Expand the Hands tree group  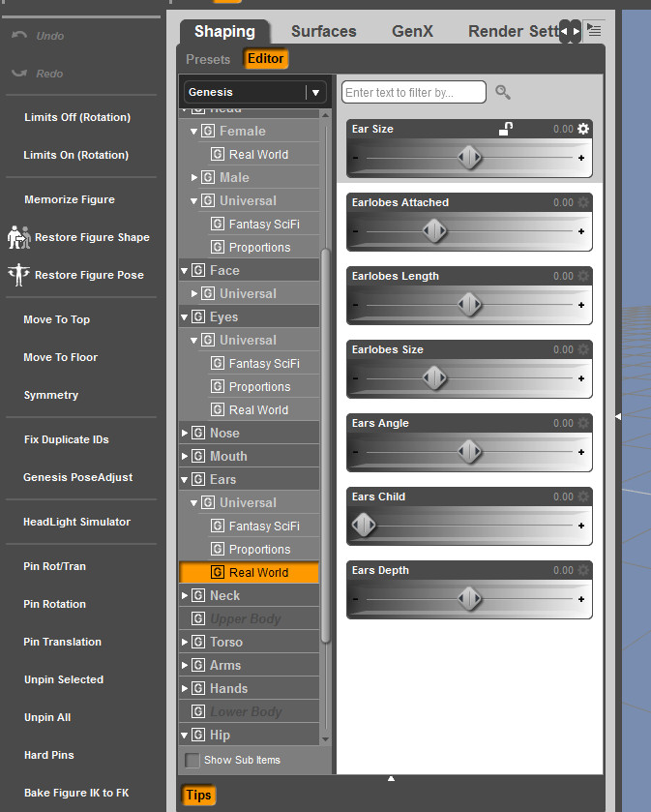[184, 688]
